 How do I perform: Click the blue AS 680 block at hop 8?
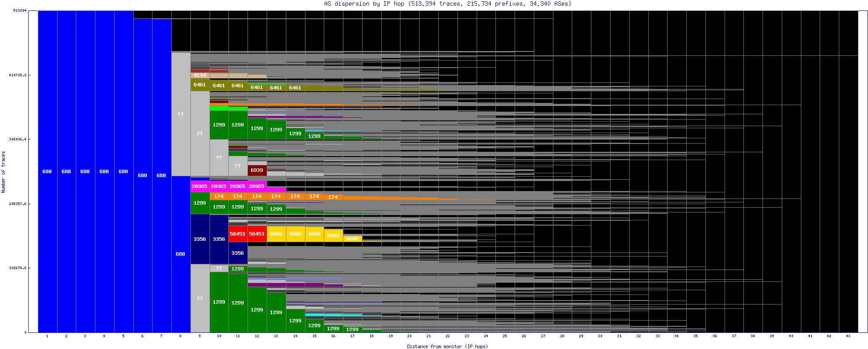[181, 254]
